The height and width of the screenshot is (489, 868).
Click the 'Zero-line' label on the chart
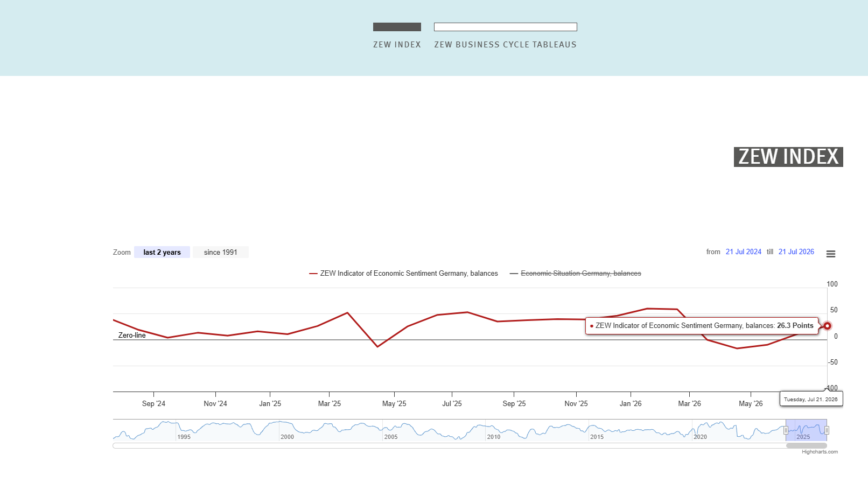pos(132,335)
